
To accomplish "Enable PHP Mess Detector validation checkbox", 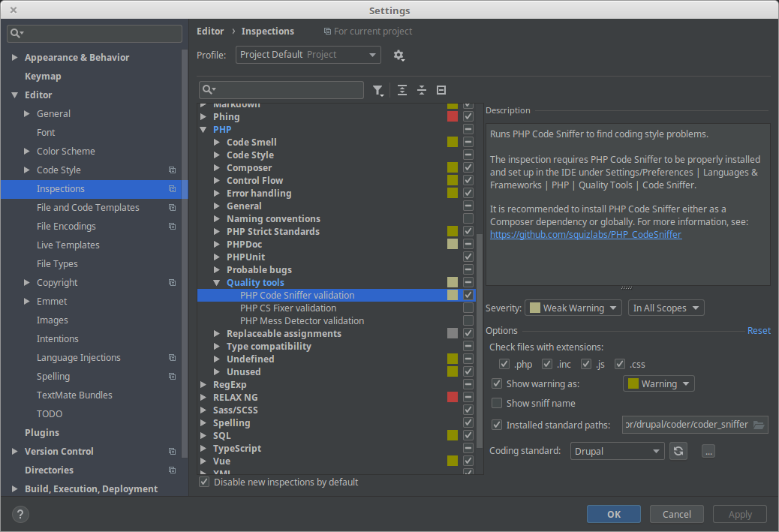I will pos(468,320).
